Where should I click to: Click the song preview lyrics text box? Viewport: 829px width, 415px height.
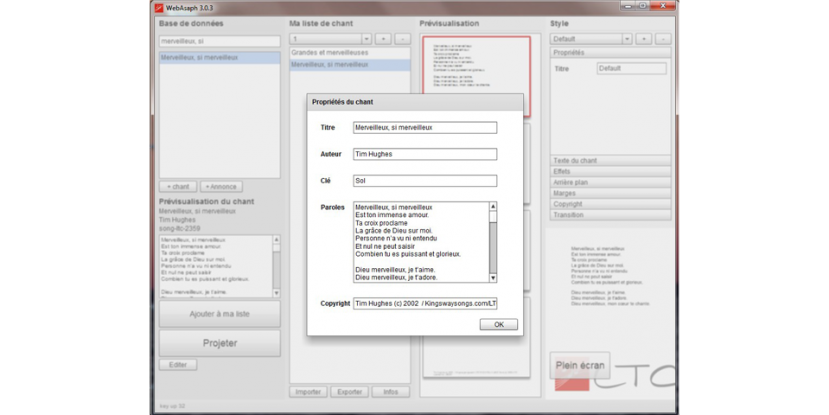coord(216,266)
